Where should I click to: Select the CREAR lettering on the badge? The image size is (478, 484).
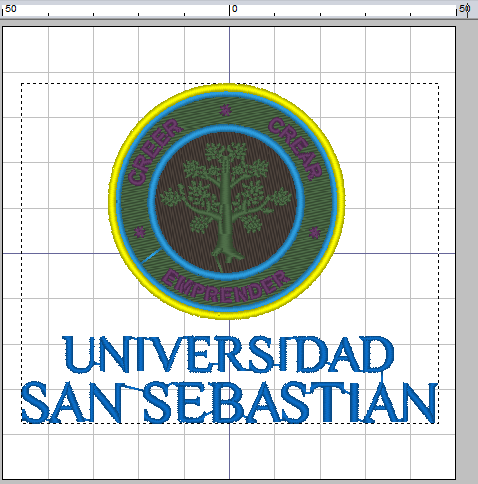click(296, 149)
